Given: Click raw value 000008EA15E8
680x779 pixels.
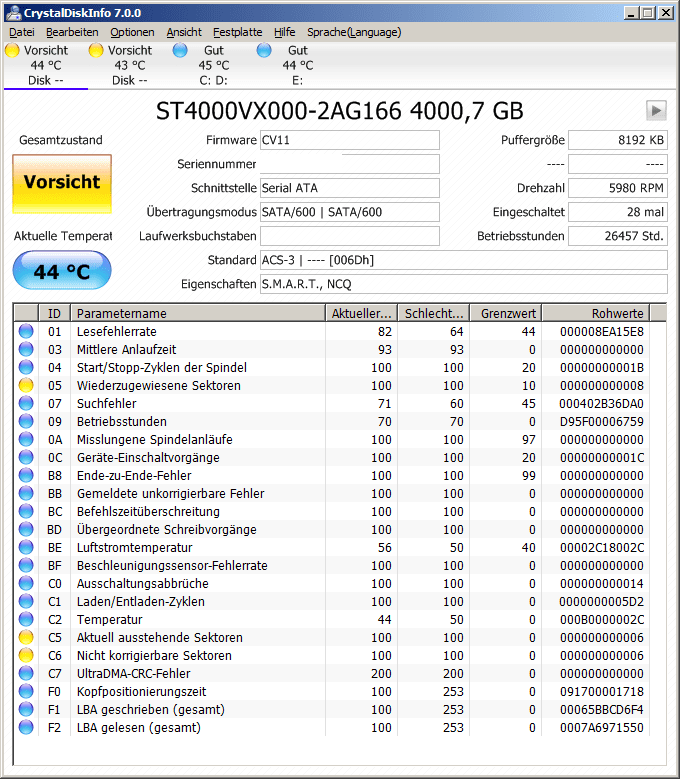Looking at the screenshot, I should [x=602, y=331].
